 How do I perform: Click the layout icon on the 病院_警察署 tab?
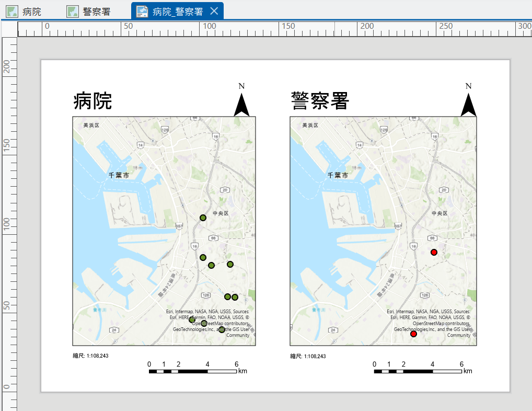click(142, 12)
